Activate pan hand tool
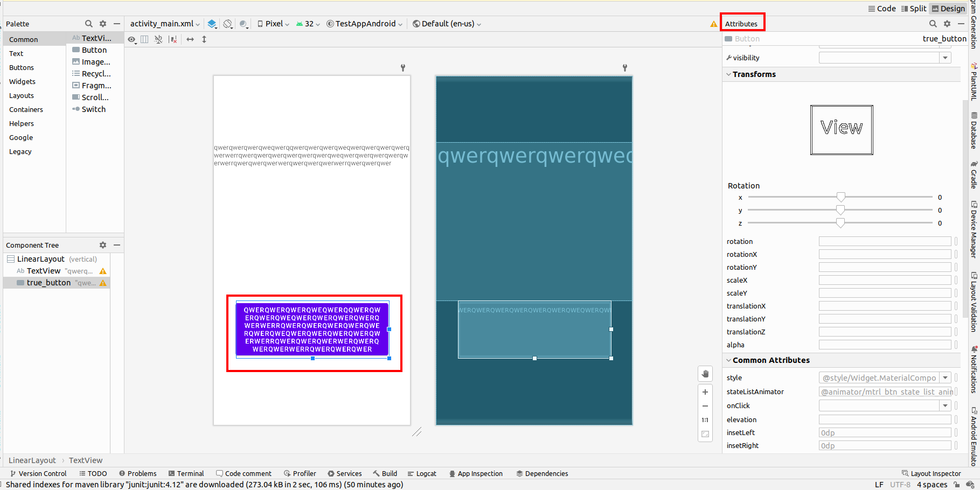Viewport: 980px width, 490px height. (705, 374)
